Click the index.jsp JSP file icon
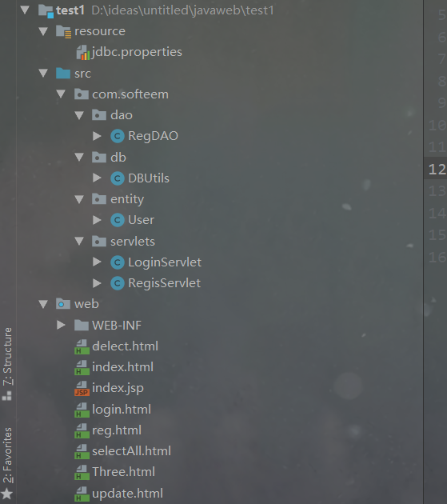The width and height of the screenshot is (447, 504). 82,388
